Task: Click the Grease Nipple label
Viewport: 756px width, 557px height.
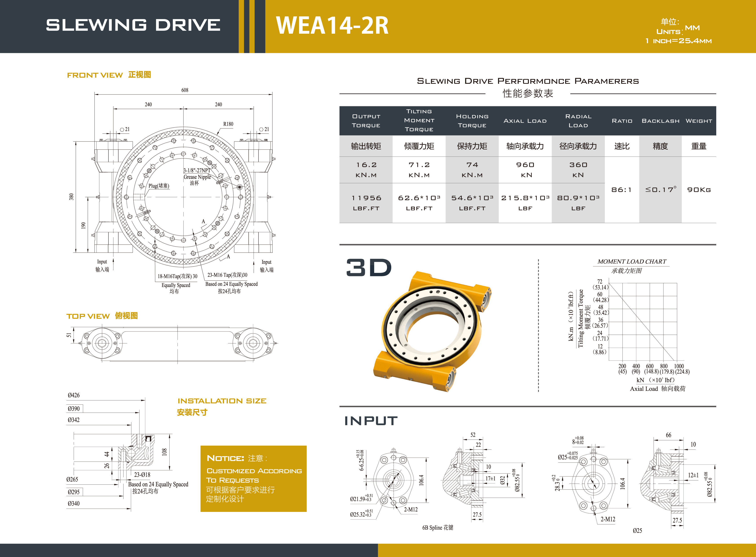Action: (197, 177)
